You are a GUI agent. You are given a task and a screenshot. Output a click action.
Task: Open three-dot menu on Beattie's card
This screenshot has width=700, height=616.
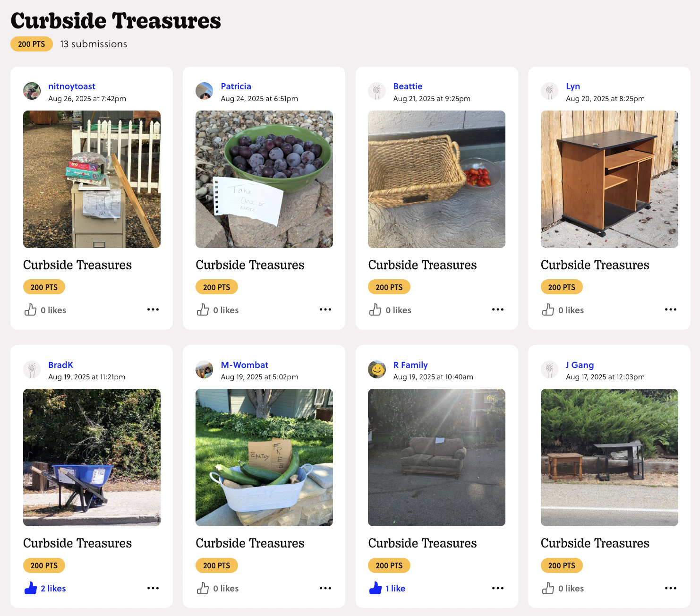point(498,309)
